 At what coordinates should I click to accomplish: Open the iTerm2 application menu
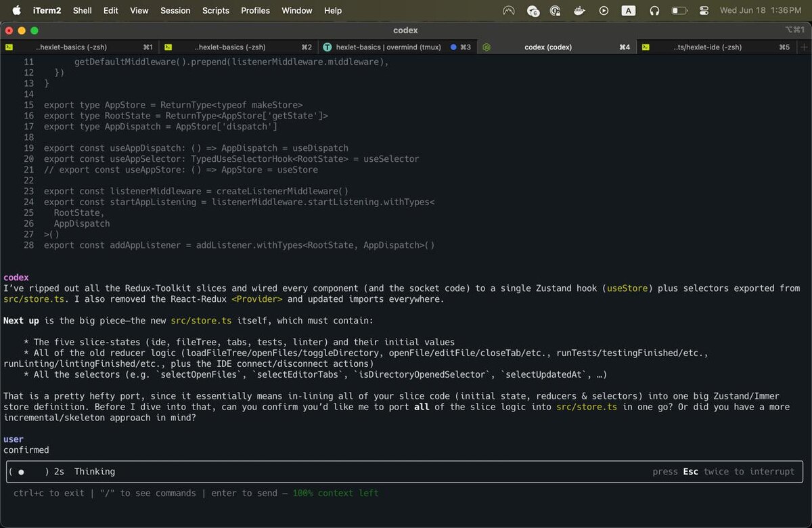47,11
